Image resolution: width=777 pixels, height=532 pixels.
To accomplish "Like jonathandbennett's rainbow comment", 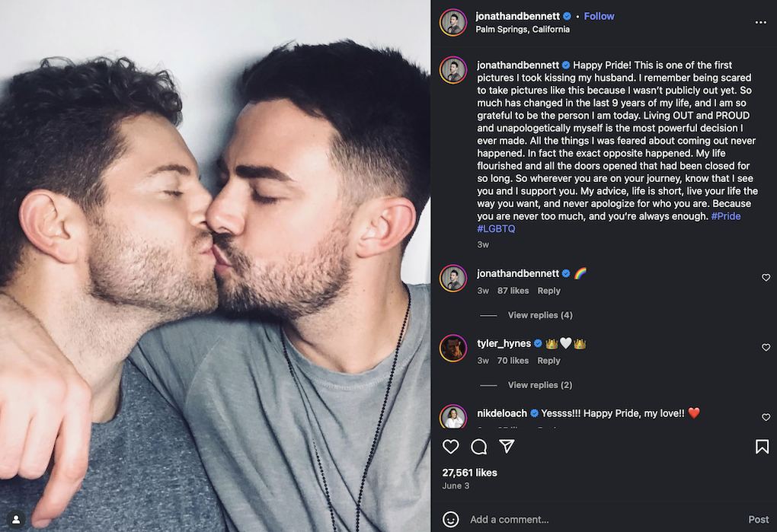I will [x=766, y=278].
